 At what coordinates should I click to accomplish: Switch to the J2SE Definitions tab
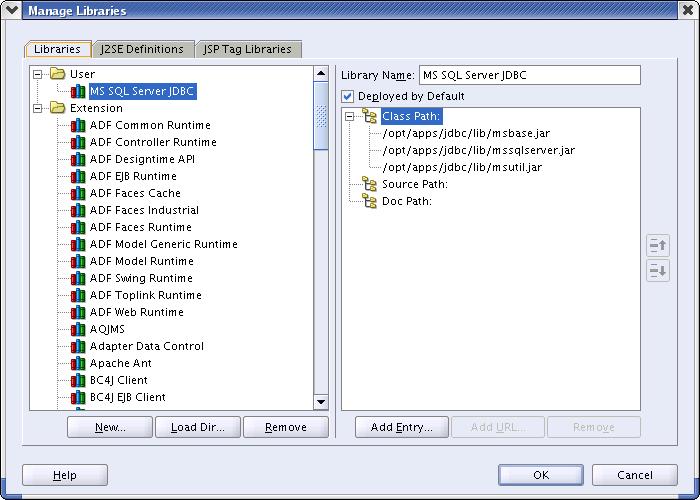pyautogui.click(x=142, y=49)
